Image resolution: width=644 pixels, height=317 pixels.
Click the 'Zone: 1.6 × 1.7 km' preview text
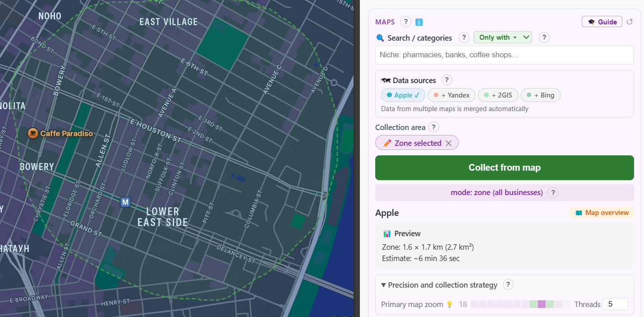click(x=428, y=247)
